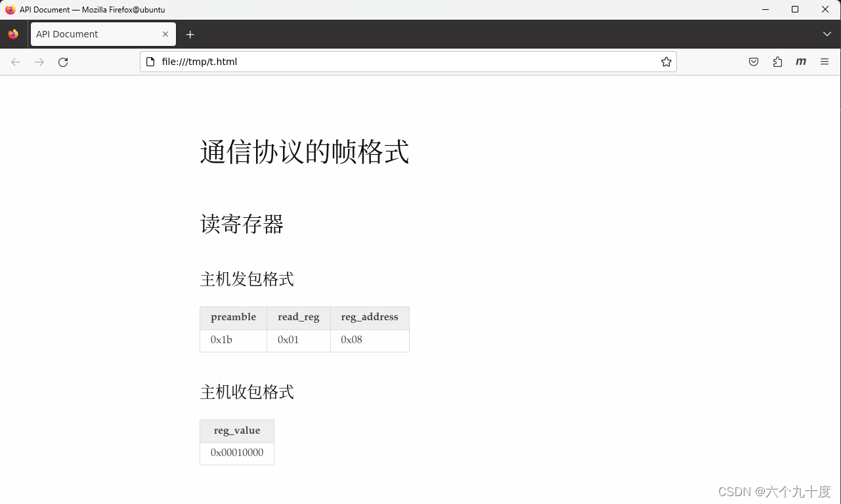Screen dimensions: 841x504
Task: Expand the toolbar overflow chevron
Action: pos(827,33)
